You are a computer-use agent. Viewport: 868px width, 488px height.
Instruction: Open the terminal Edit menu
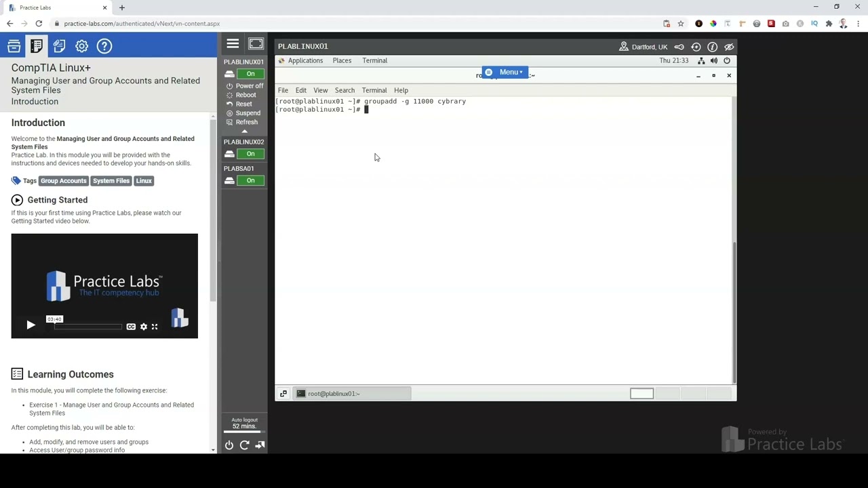click(x=300, y=90)
